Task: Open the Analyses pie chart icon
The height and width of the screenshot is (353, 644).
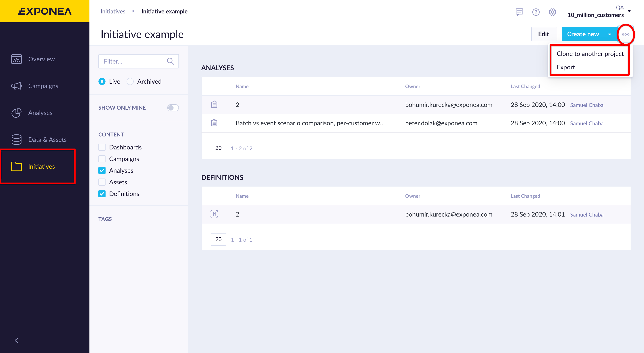Action: [17, 113]
